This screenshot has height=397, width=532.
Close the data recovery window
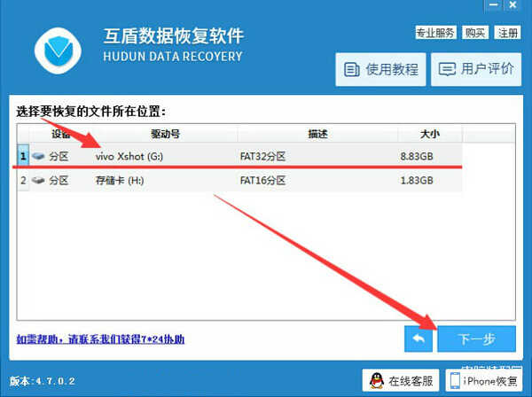[512, 5]
